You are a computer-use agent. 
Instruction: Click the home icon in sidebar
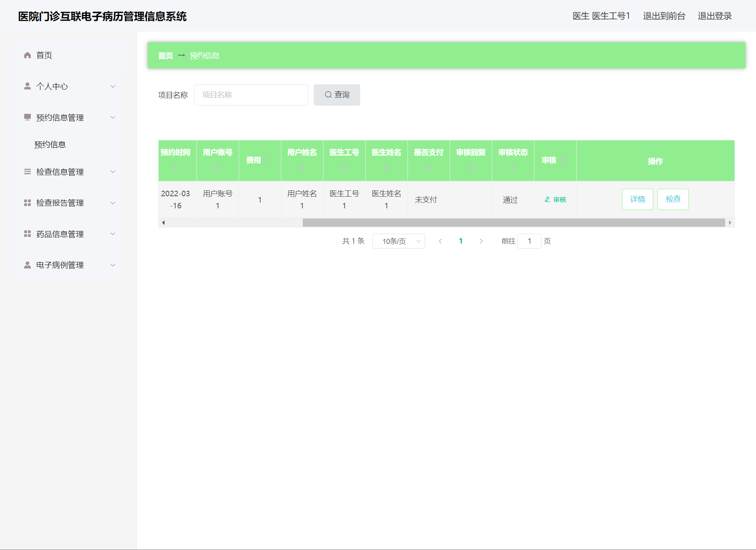click(27, 55)
